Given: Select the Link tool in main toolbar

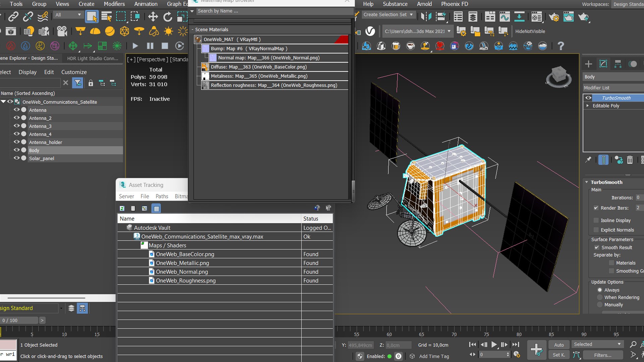Looking at the screenshot, I should 13,16.
